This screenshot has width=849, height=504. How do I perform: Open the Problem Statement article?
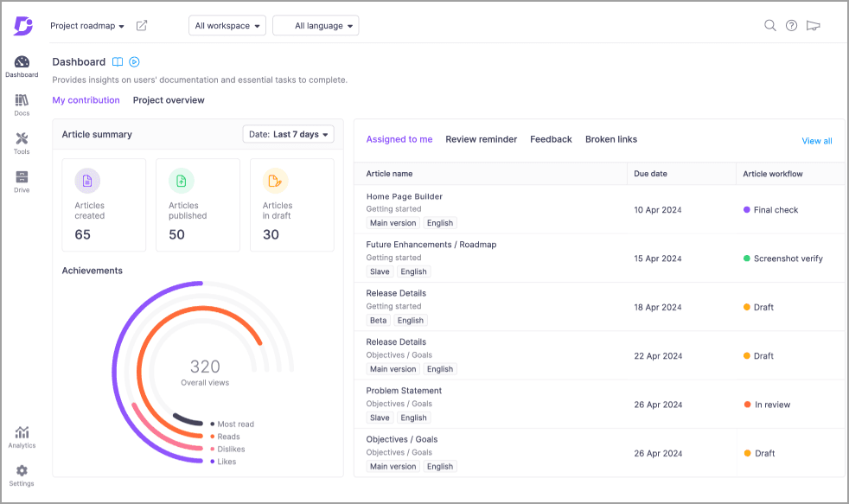(404, 391)
